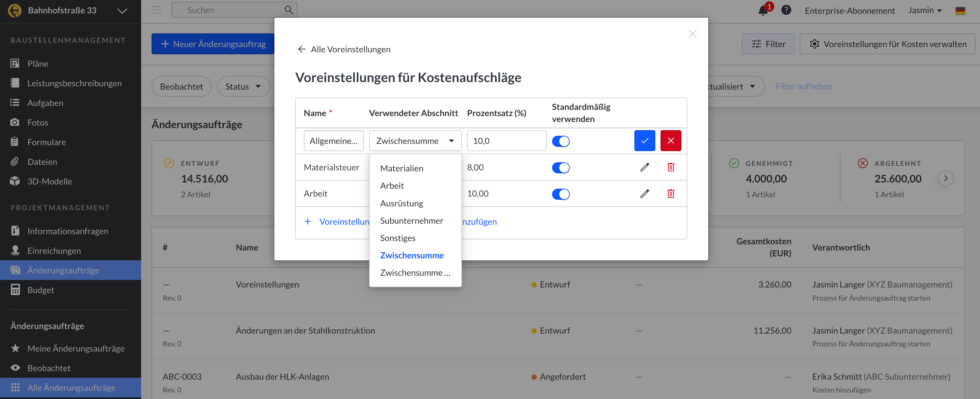Open the notifications bell
The image size is (980, 399).
pyautogui.click(x=762, y=10)
